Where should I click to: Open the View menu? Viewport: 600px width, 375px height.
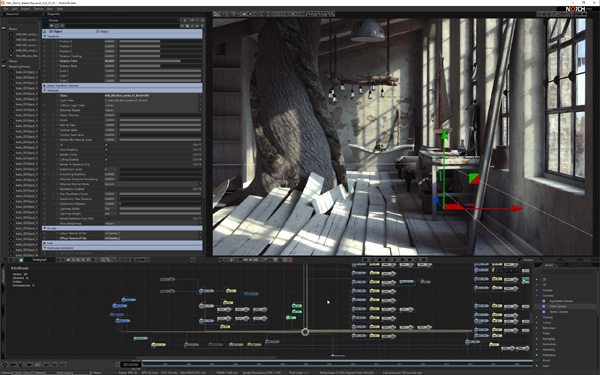pos(50,8)
